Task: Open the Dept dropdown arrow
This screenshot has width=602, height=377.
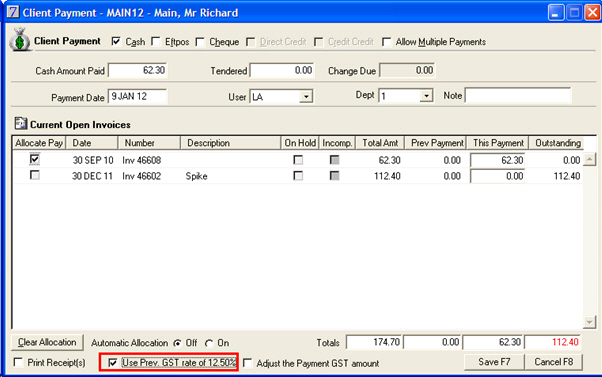Action: pyautogui.click(x=426, y=96)
